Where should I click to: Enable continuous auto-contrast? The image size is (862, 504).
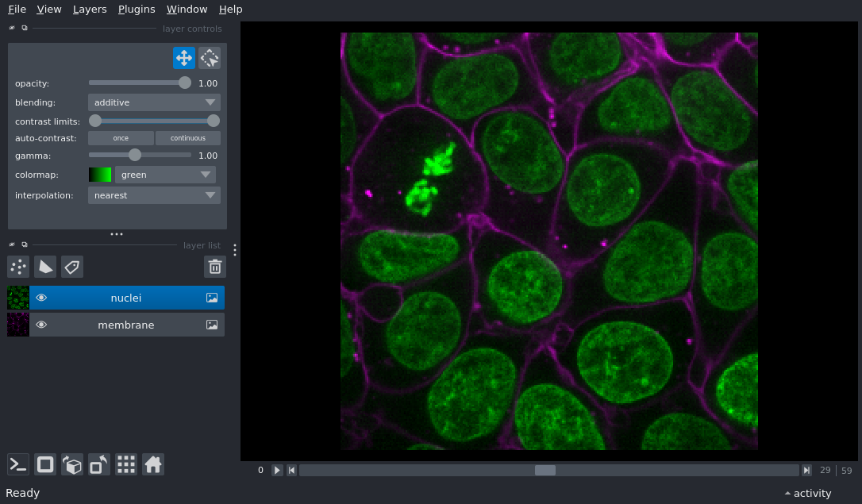click(x=187, y=137)
